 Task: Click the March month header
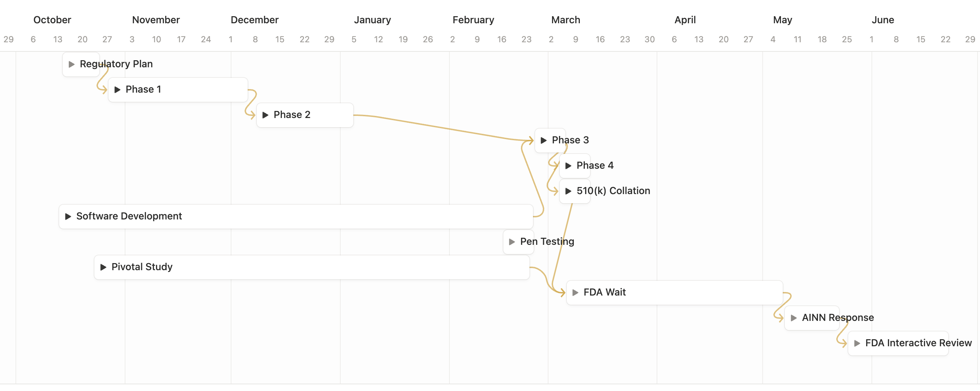point(566,20)
